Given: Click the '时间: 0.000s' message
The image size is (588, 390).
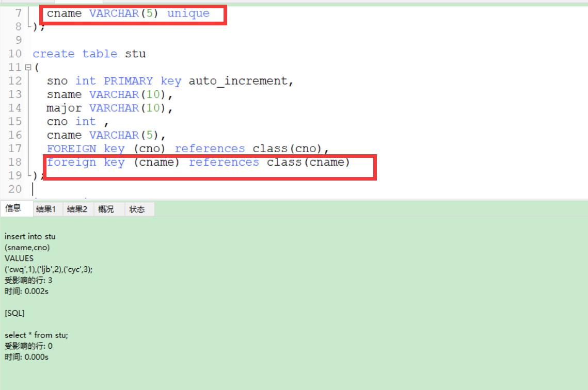Looking at the screenshot, I should [x=26, y=357].
